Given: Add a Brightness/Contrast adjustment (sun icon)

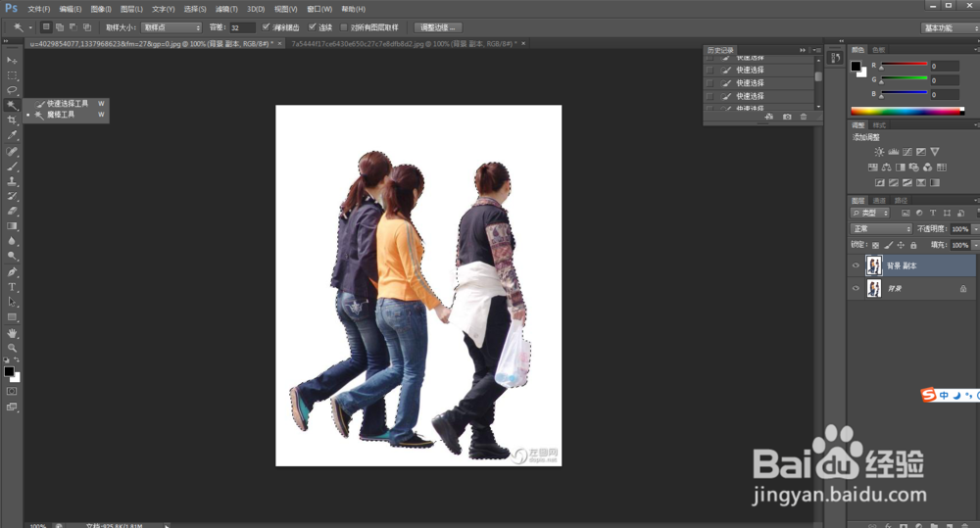Looking at the screenshot, I should 878,152.
